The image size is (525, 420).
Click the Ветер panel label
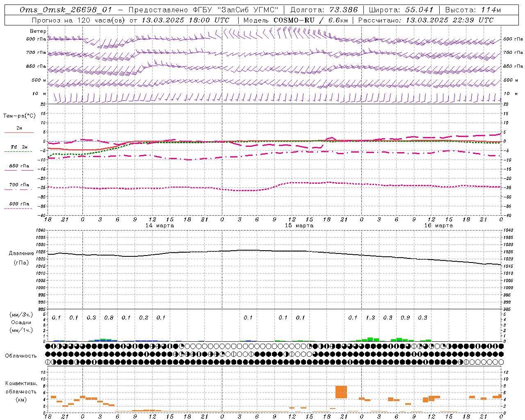click(38, 31)
